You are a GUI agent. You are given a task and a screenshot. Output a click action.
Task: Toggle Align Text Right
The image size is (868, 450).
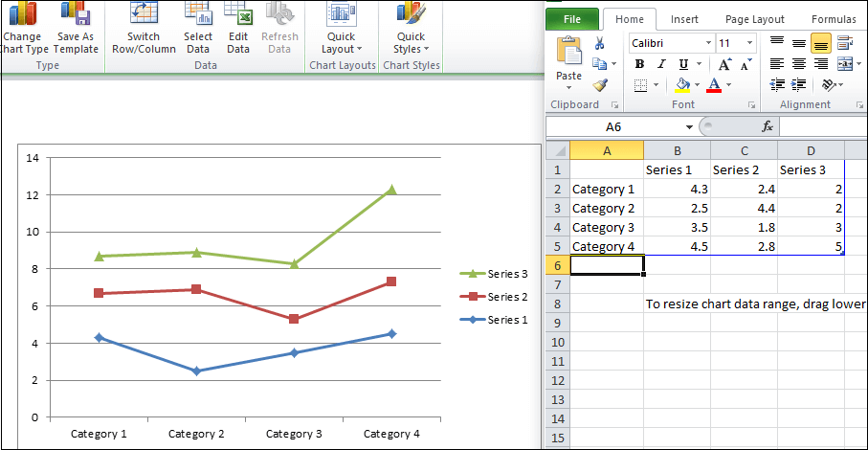(x=821, y=63)
